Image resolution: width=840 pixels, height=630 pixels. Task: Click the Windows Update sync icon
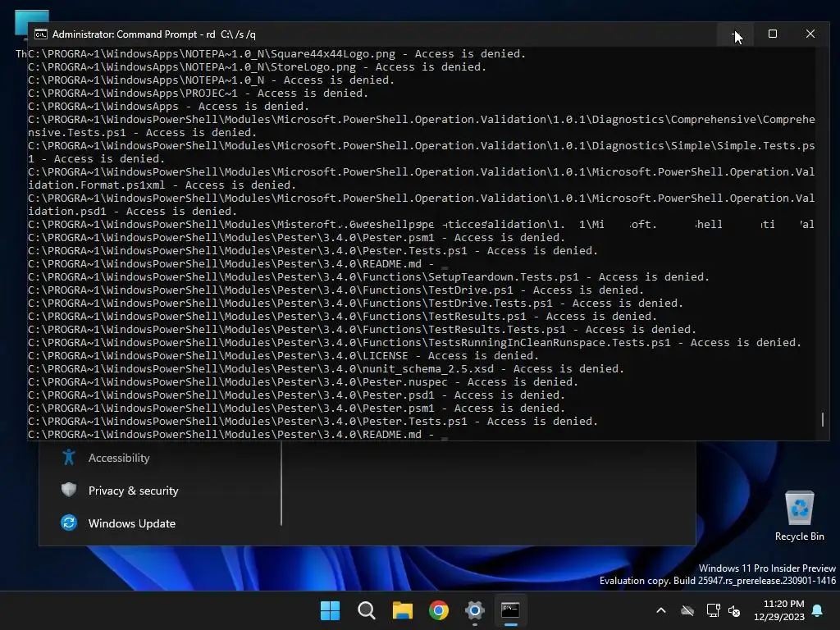click(69, 523)
